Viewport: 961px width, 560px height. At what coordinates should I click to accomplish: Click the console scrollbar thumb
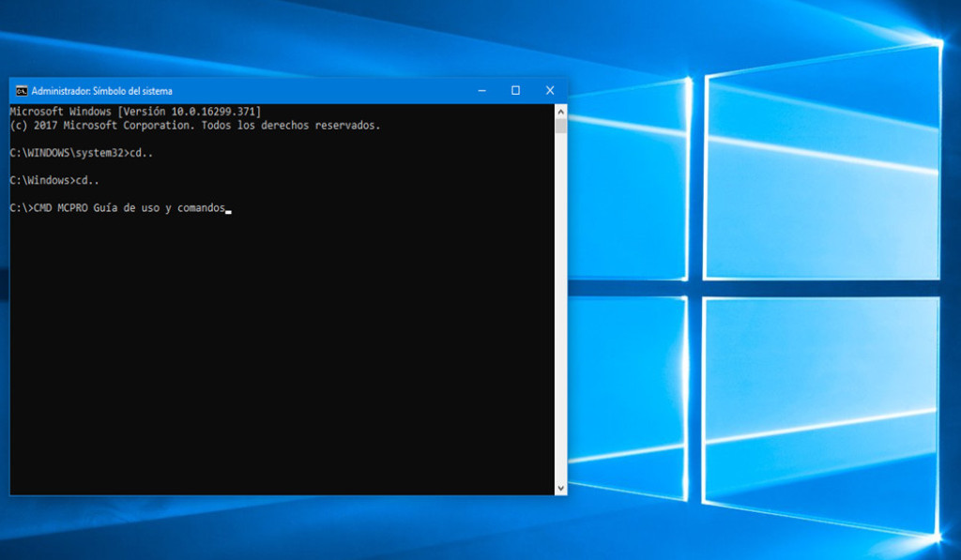[x=561, y=126]
